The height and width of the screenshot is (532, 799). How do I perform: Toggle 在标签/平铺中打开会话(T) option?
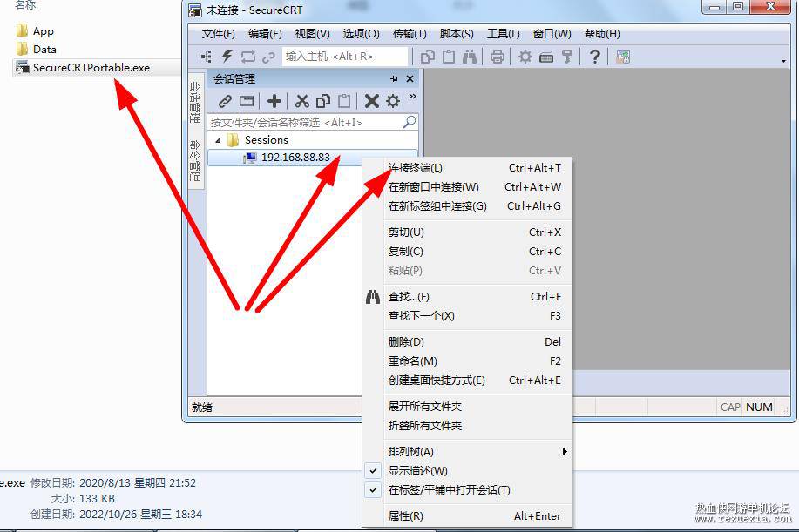tap(467, 490)
